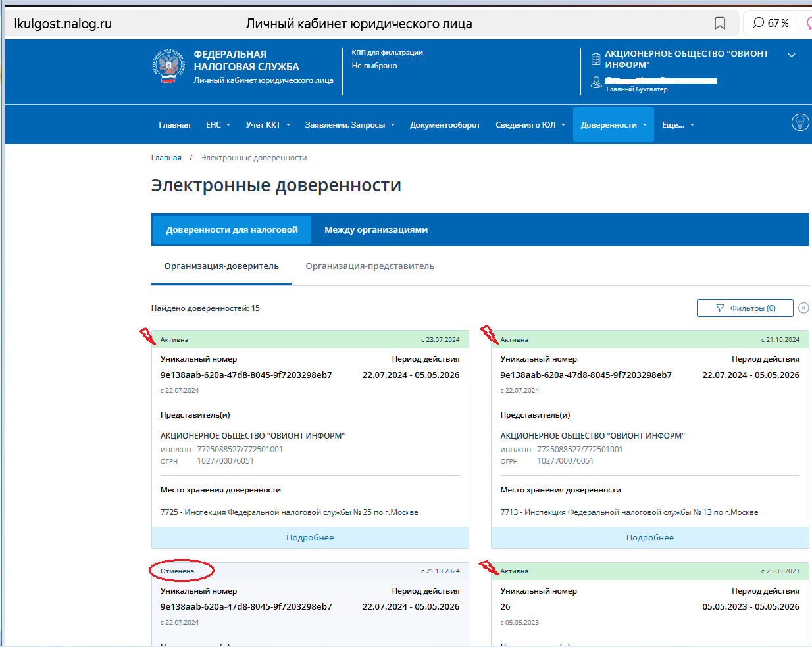812x647 pixels.
Task: Select the Организация-представитель tab
Action: (x=370, y=266)
